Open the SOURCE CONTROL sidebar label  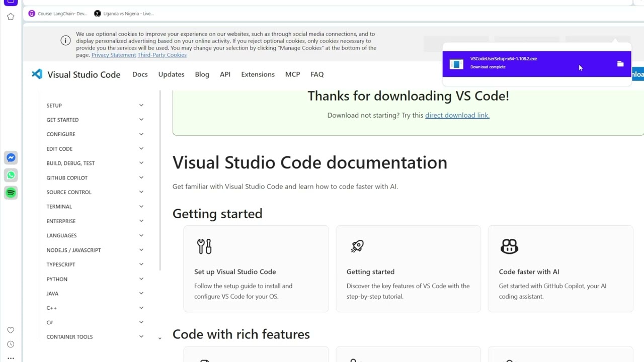(69, 192)
